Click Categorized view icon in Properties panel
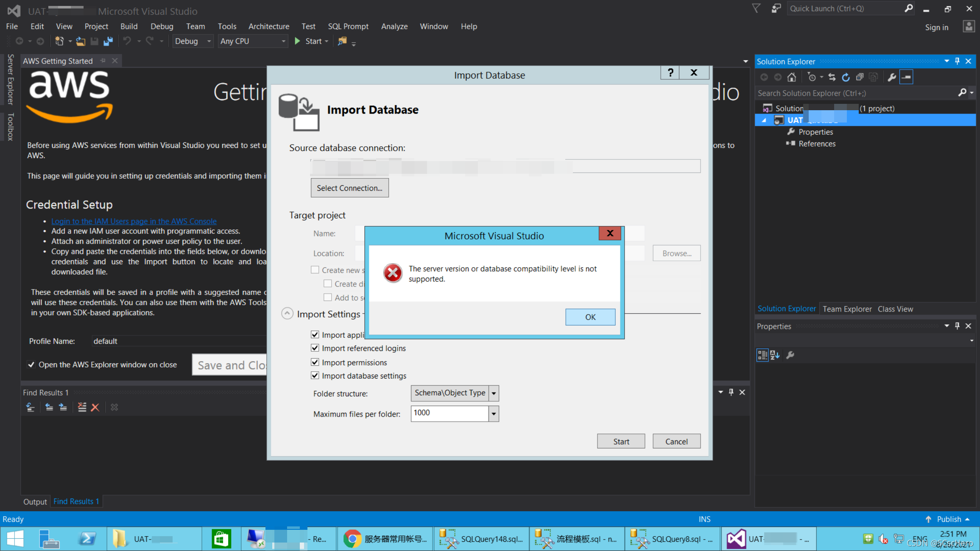This screenshot has width=980, height=551. [762, 355]
